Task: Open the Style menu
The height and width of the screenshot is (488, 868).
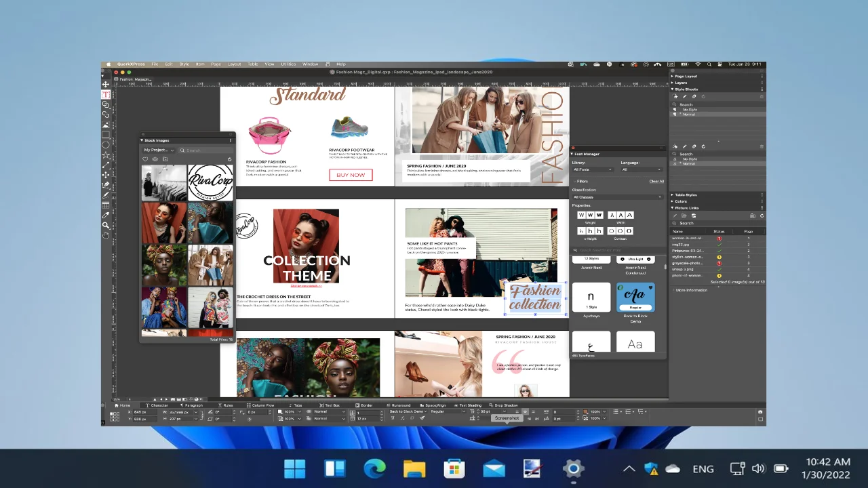Action: [184, 64]
